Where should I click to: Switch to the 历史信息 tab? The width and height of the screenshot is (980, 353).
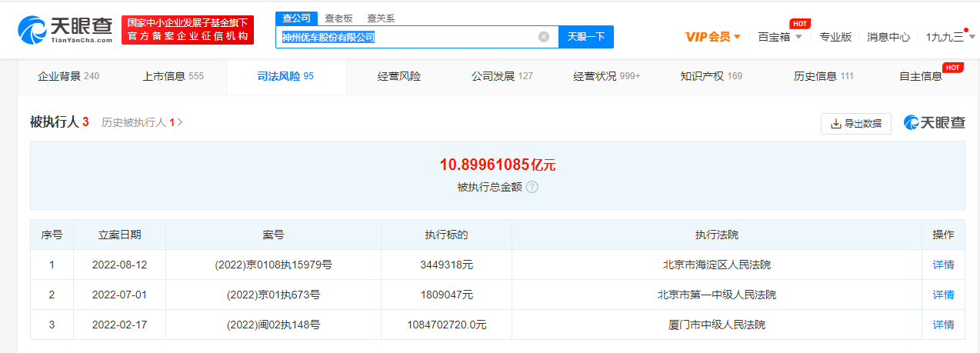click(x=824, y=76)
